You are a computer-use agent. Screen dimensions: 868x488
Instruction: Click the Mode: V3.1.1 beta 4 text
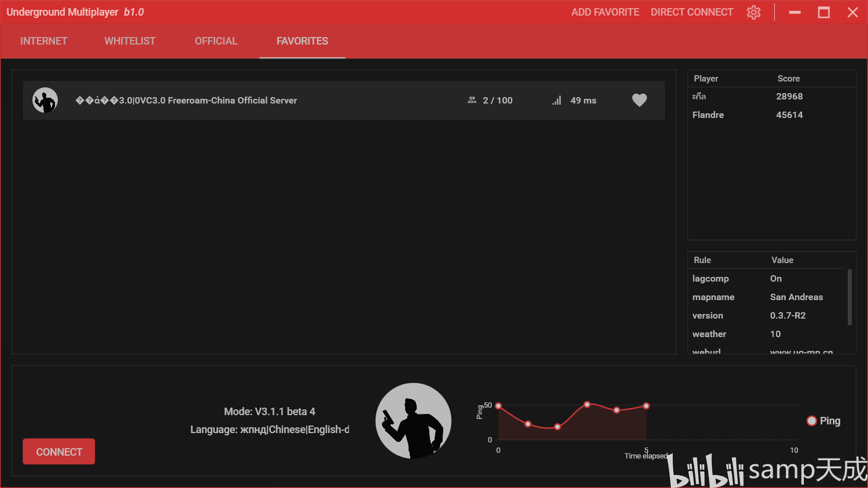point(270,412)
